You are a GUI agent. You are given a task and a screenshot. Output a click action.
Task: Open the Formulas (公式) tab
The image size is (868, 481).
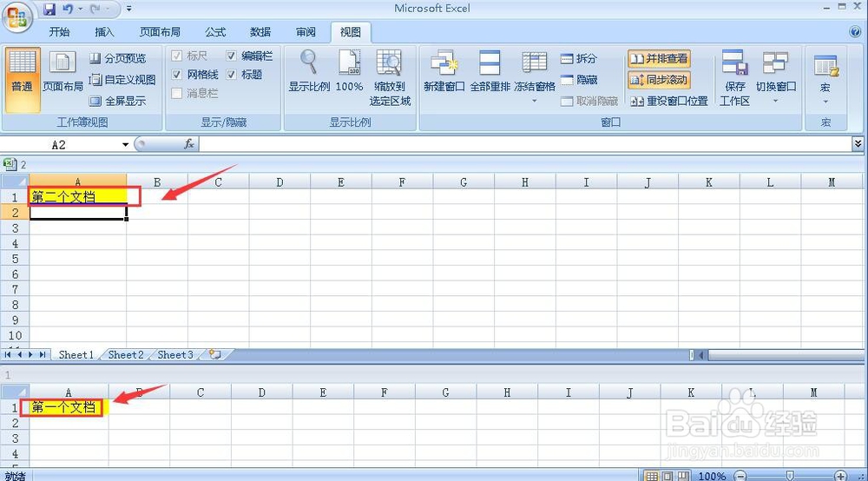pos(215,32)
